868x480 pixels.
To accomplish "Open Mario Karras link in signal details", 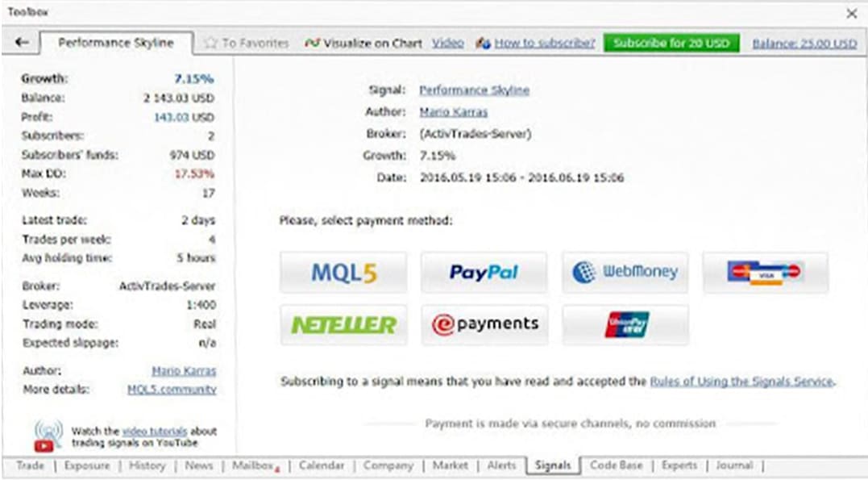I will 454,112.
